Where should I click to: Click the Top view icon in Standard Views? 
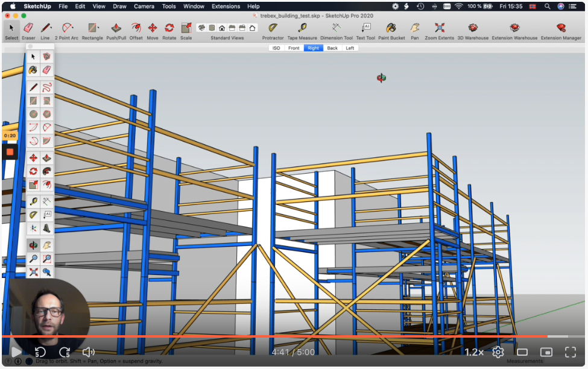pos(212,28)
